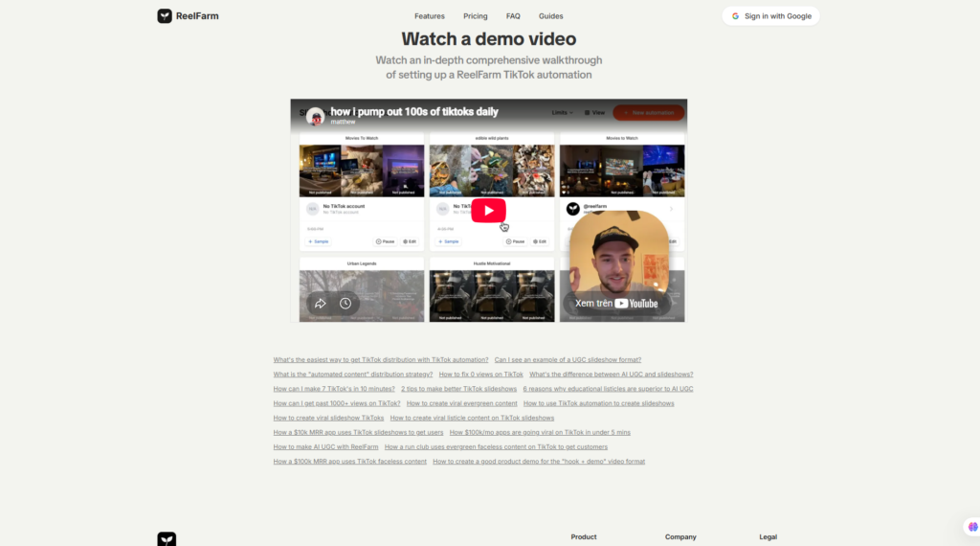Open the Features nav item
The height and width of the screenshot is (546, 980).
tap(430, 16)
